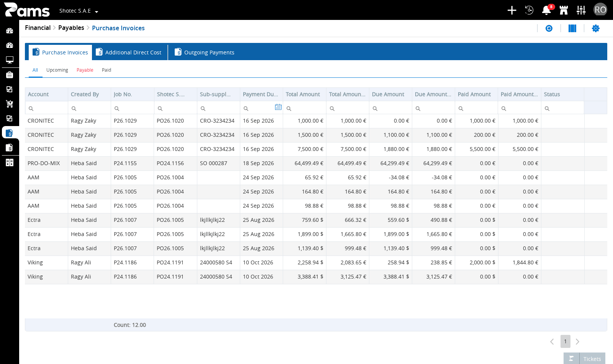Image resolution: width=613 pixels, height=364 pixels.
Task: Focus the Created By filter search field
Action: click(x=89, y=108)
